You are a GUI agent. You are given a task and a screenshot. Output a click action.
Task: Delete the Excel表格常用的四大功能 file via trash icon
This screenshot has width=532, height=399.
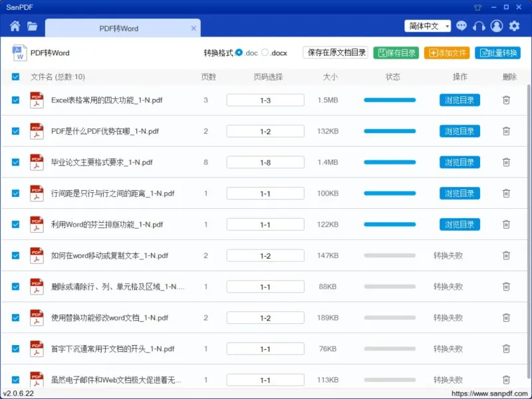[506, 100]
